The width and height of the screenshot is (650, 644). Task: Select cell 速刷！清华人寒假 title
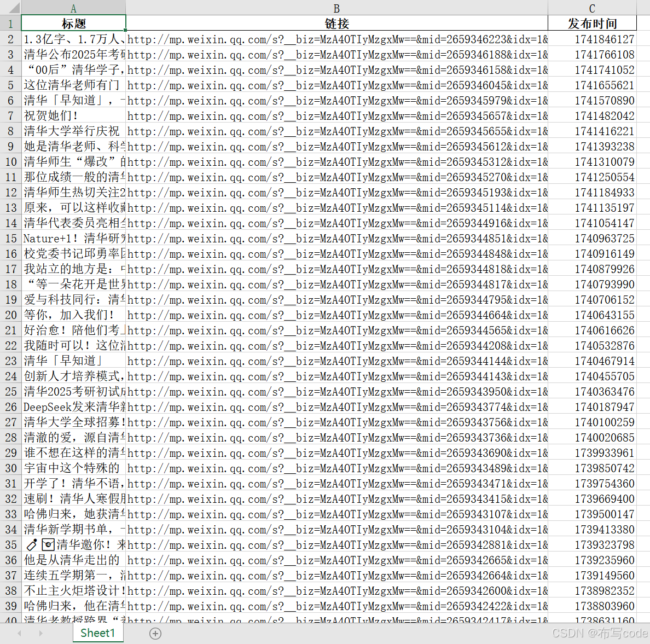(73, 499)
